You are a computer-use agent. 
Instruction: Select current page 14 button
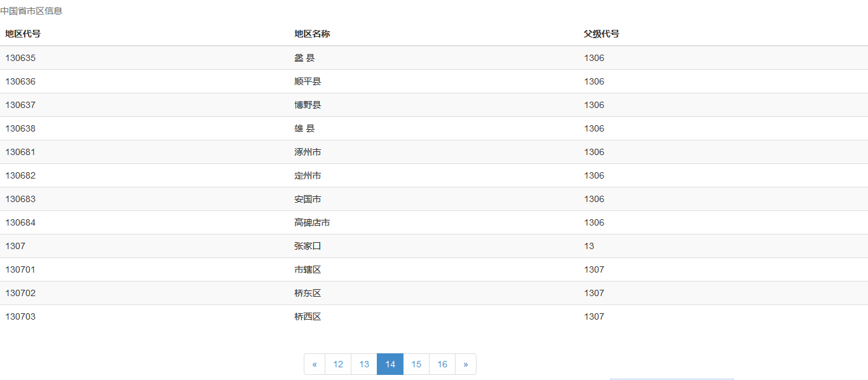coord(390,364)
